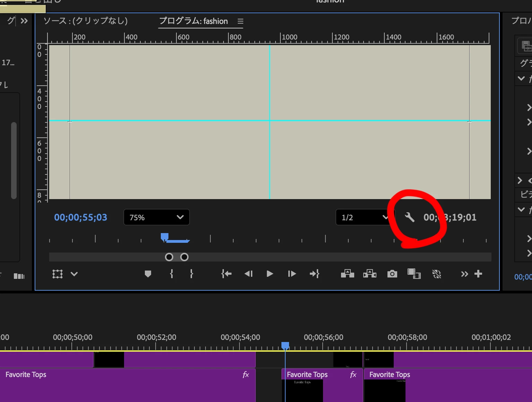532x402 pixels.
Task: Click timeline ruler at 00;00;52;00
Action: point(156,337)
